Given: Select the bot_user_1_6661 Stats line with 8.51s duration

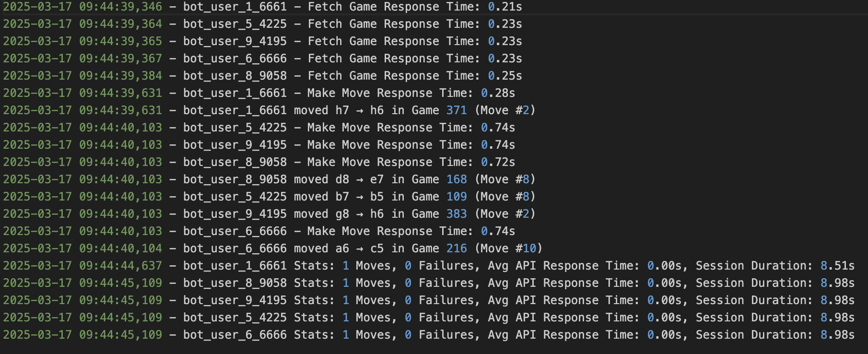Looking at the screenshot, I should pyautogui.click(x=429, y=266).
